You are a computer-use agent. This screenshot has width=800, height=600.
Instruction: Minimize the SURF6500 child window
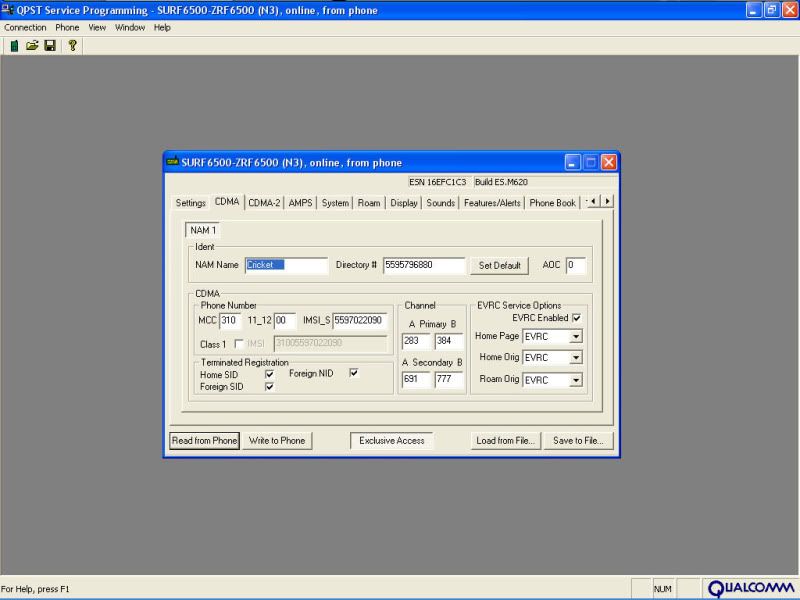click(x=572, y=163)
